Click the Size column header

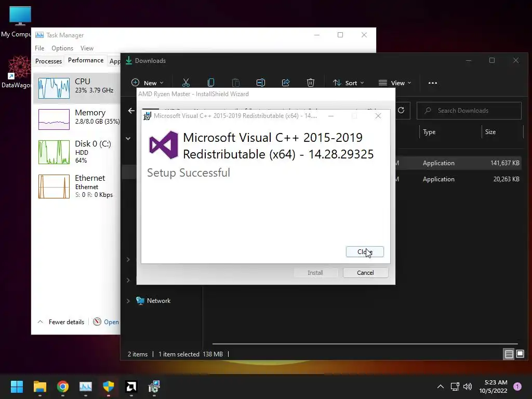pos(502,132)
